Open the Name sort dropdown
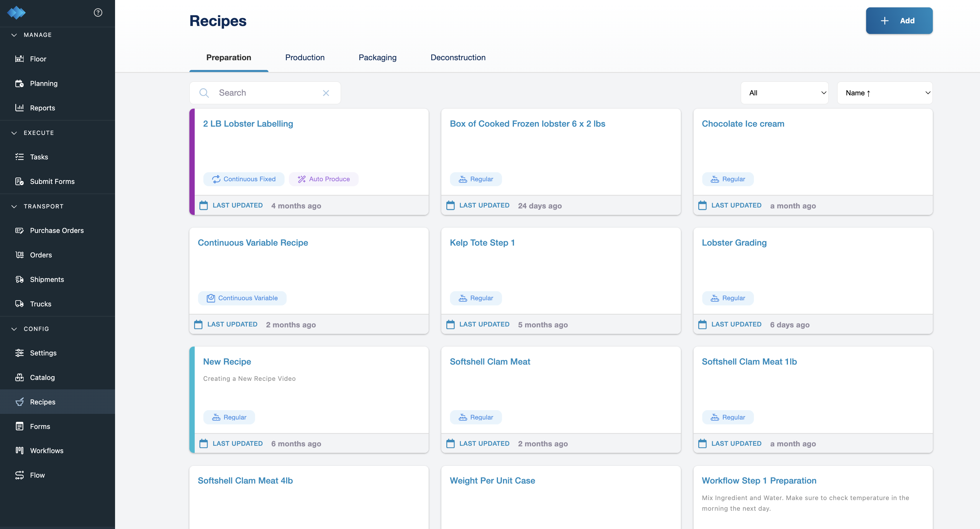The height and width of the screenshot is (529, 980). 884,93
